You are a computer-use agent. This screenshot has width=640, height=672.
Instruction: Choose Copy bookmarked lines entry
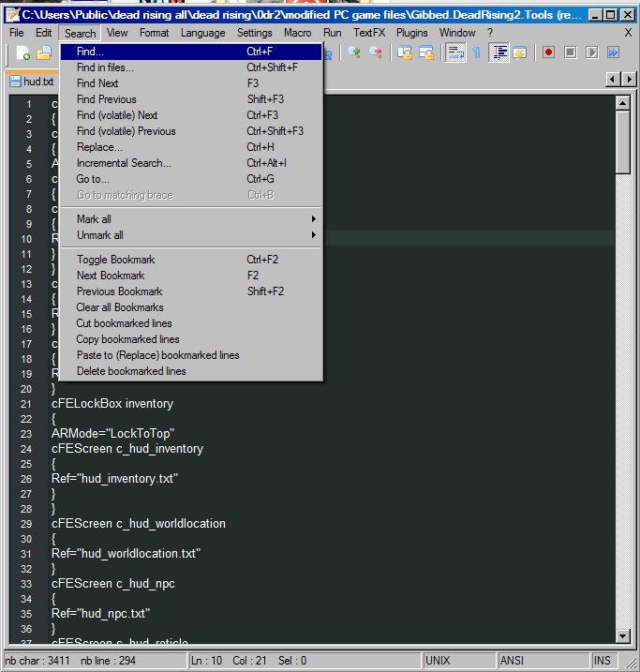pyautogui.click(x=191, y=339)
